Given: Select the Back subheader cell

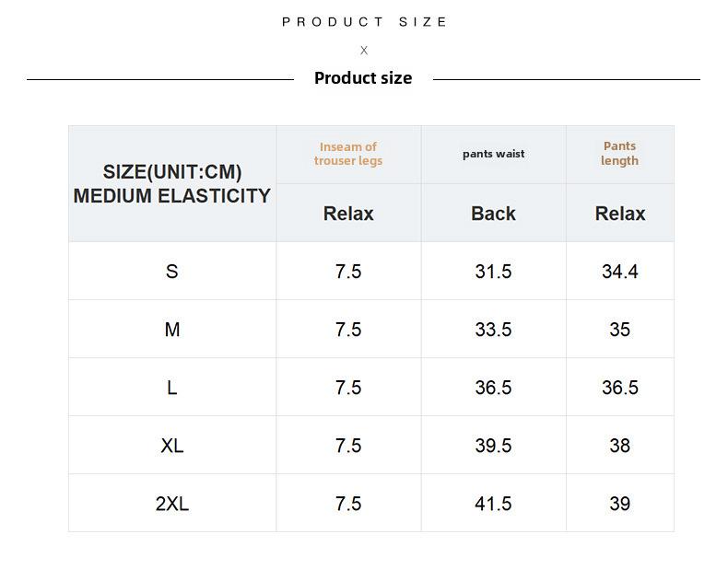Looking at the screenshot, I should click(x=494, y=213).
